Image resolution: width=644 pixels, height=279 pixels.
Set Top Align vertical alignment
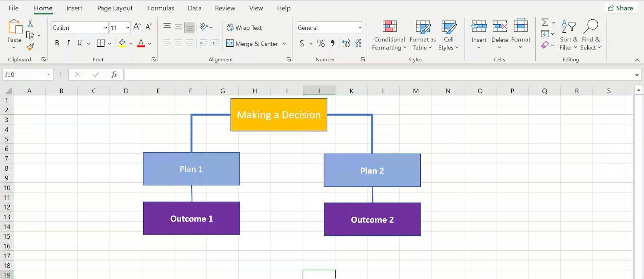167,27
